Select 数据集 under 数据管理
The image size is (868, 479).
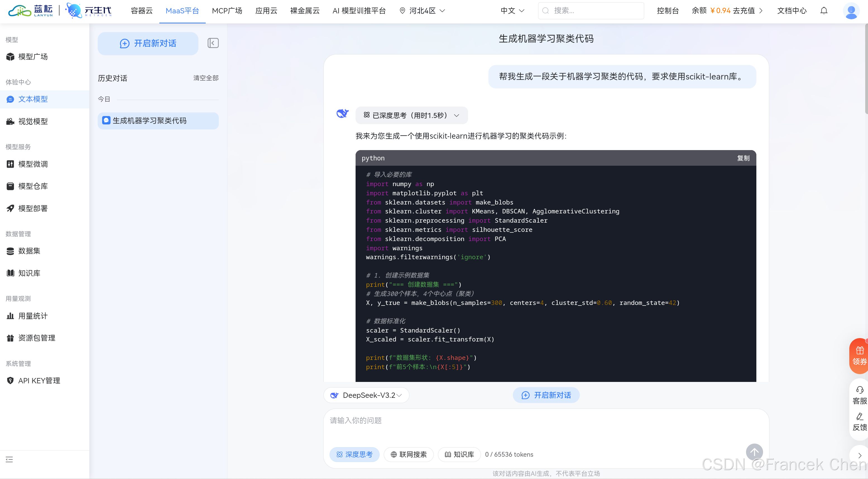click(30, 251)
